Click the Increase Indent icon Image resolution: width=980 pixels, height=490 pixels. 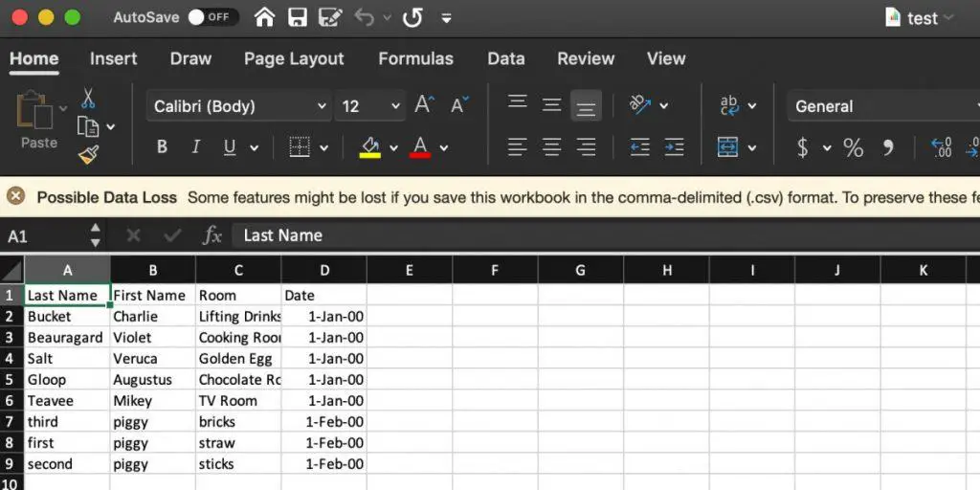(674, 147)
